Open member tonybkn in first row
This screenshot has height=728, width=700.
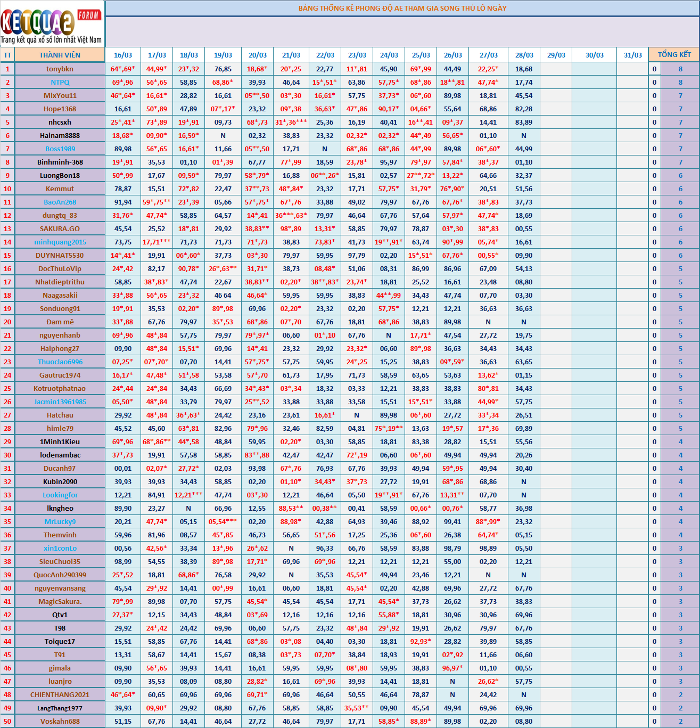[x=60, y=69]
